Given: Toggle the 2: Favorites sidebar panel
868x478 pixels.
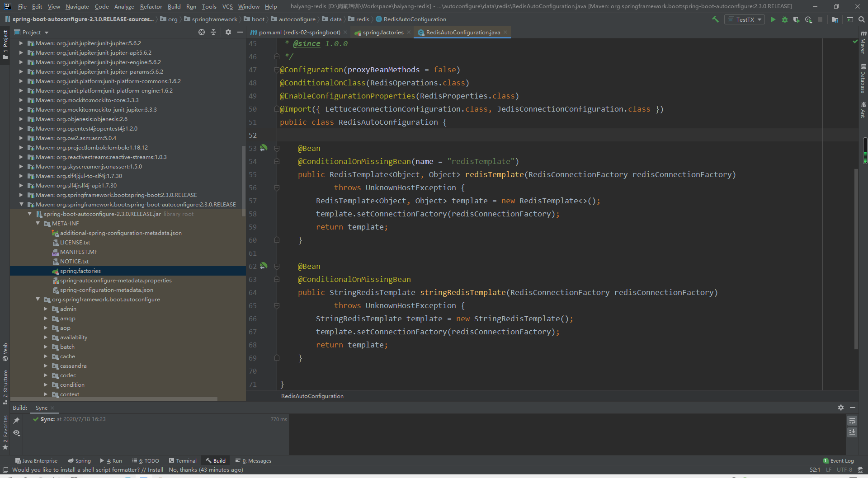Looking at the screenshot, I should [x=5, y=432].
